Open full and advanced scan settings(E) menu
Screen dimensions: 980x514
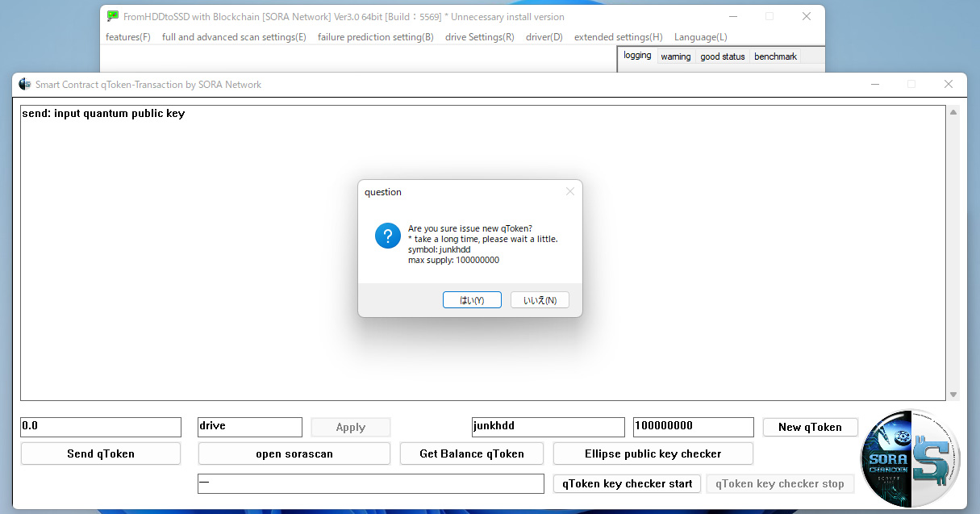tap(234, 37)
